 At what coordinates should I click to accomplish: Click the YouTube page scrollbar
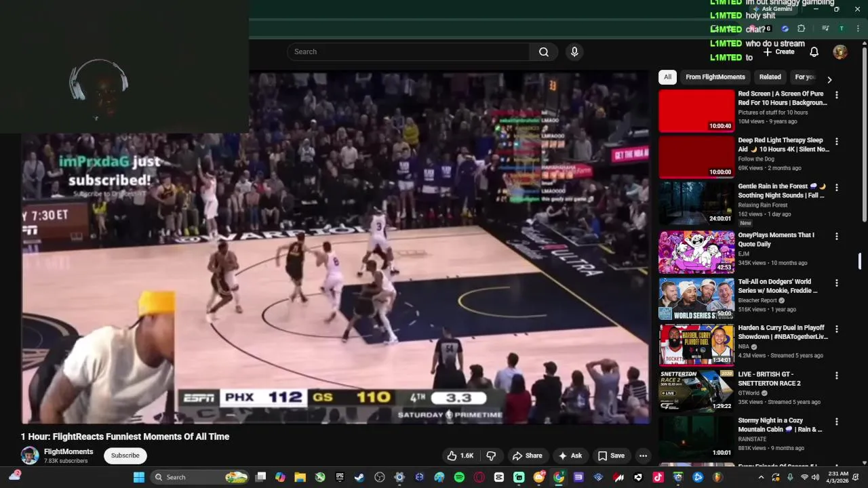point(864,136)
